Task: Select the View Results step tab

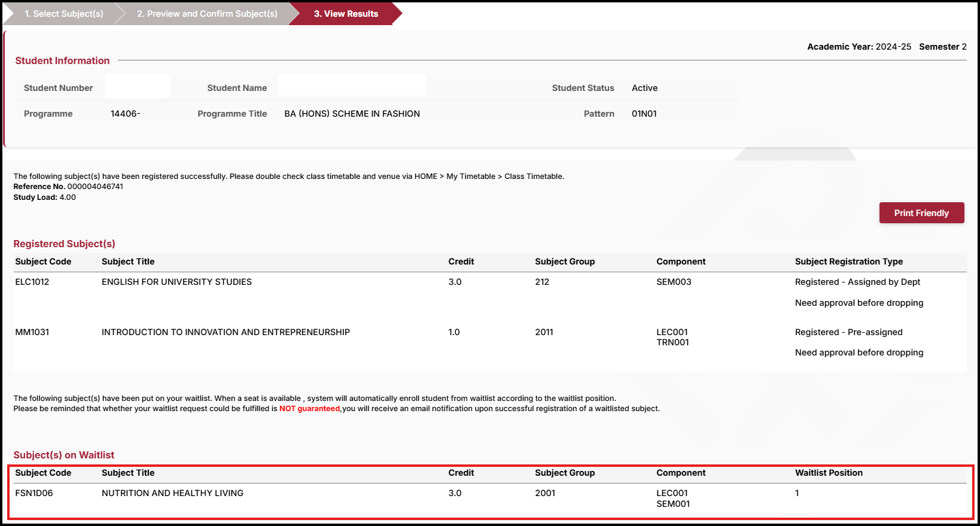Action: click(x=346, y=14)
